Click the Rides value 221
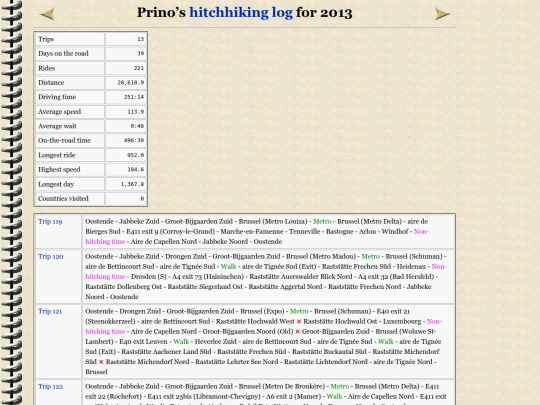Screen dimensions: 540x405 139,68
